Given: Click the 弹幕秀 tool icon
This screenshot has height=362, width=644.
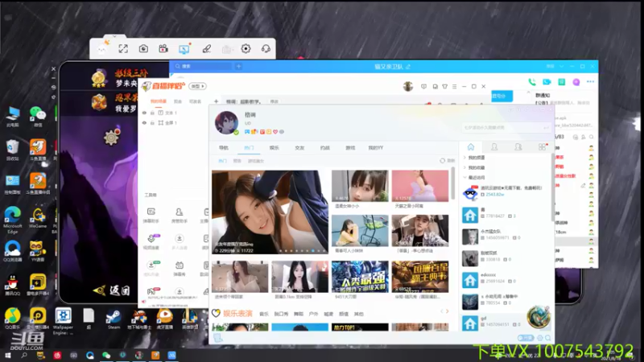Looking at the screenshot, I should pyautogui.click(x=180, y=269).
